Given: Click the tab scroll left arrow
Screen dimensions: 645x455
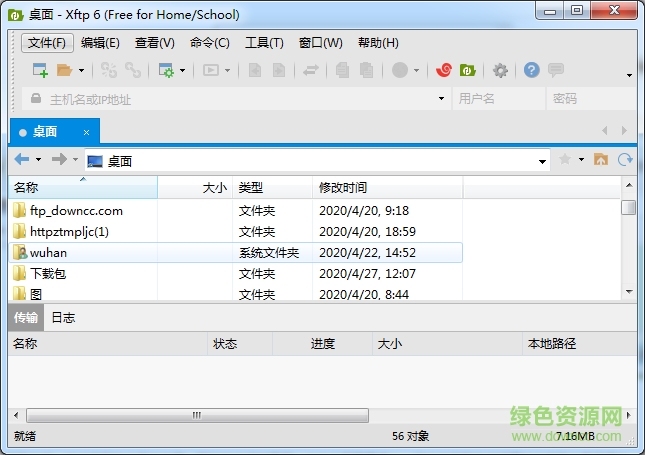Looking at the screenshot, I should pos(605,131).
